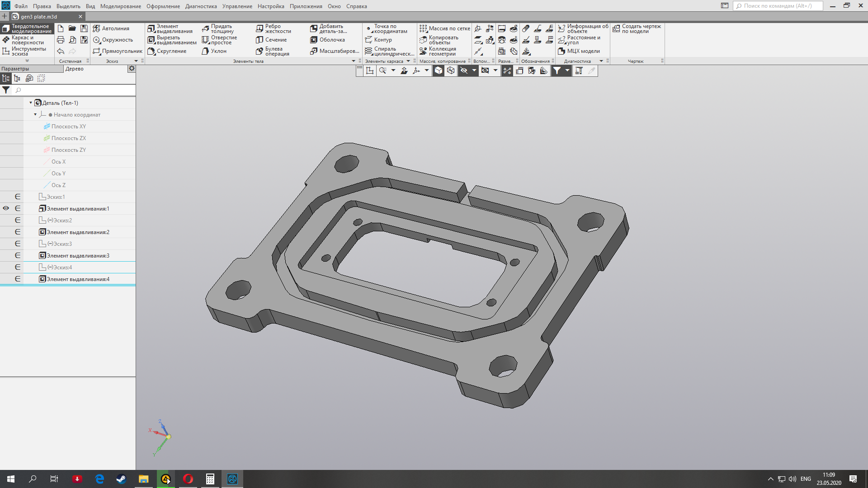Image resolution: width=868 pixels, height=488 pixels.
Task: Toggle the hide-objects crossed-eye button
Action: (x=464, y=70)
